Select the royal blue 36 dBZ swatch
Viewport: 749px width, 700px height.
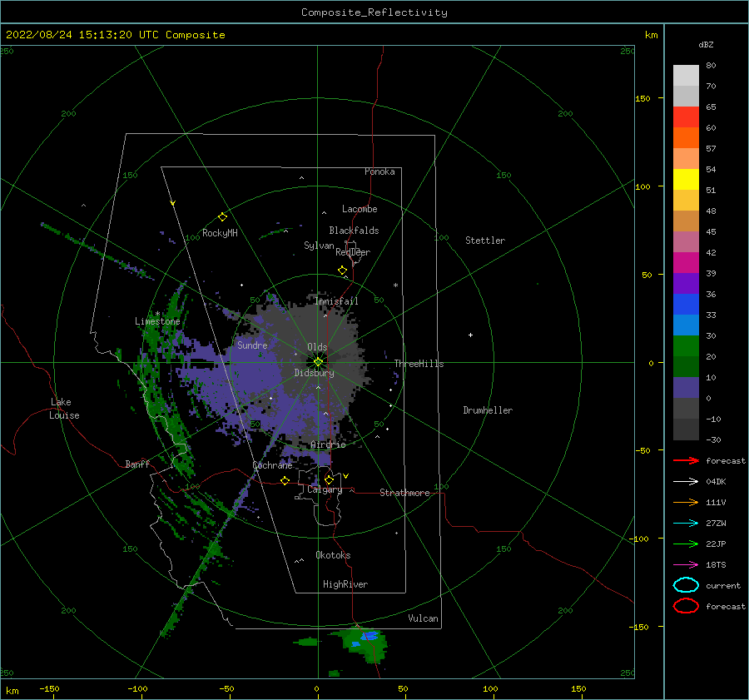click(x=686, y=304)
